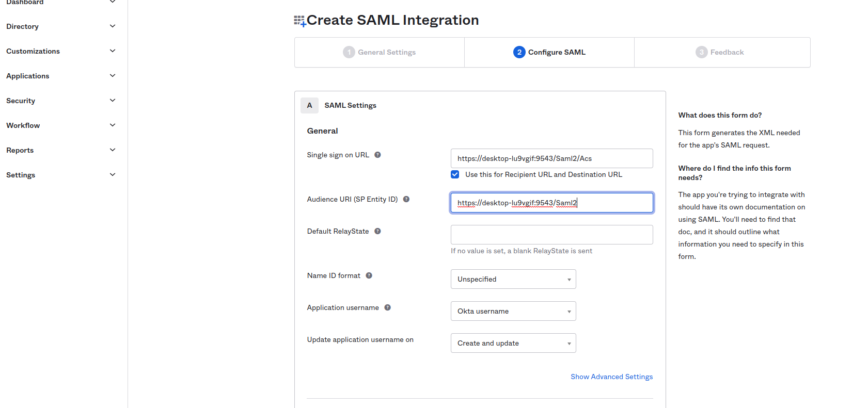868x408 pixels.
Task: Expand the Directory sidebar chevron
Action: coord(113,26)
